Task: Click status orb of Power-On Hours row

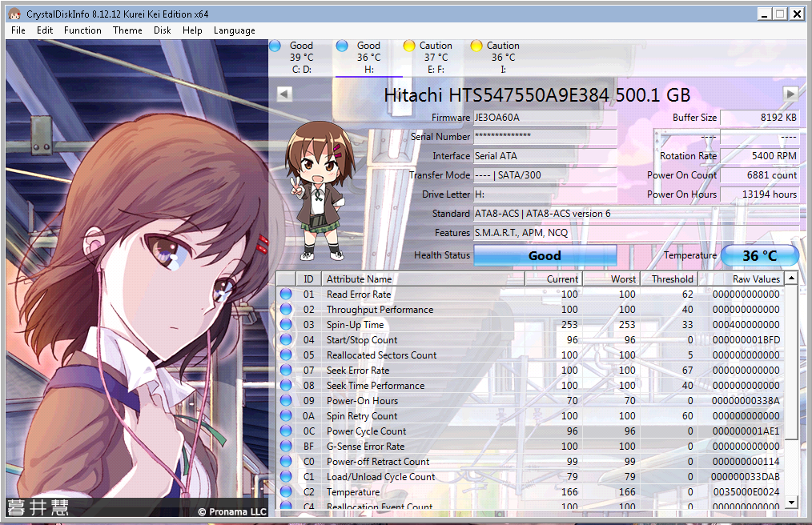Action: coord(286,400)
